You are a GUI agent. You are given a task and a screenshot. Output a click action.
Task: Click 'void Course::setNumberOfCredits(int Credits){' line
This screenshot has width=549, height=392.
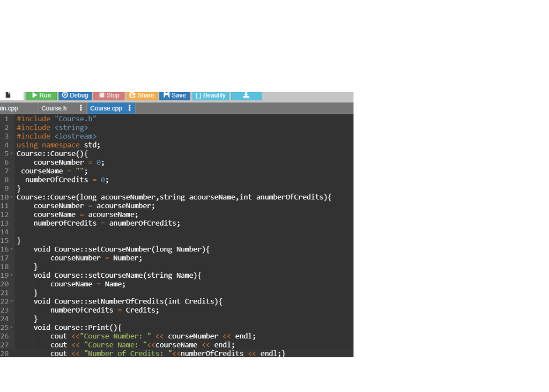[128, 301]
